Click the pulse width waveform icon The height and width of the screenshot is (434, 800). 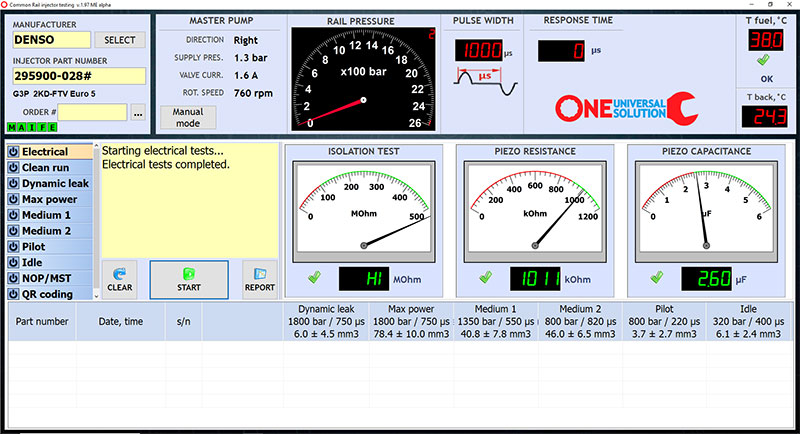point(485,83)
